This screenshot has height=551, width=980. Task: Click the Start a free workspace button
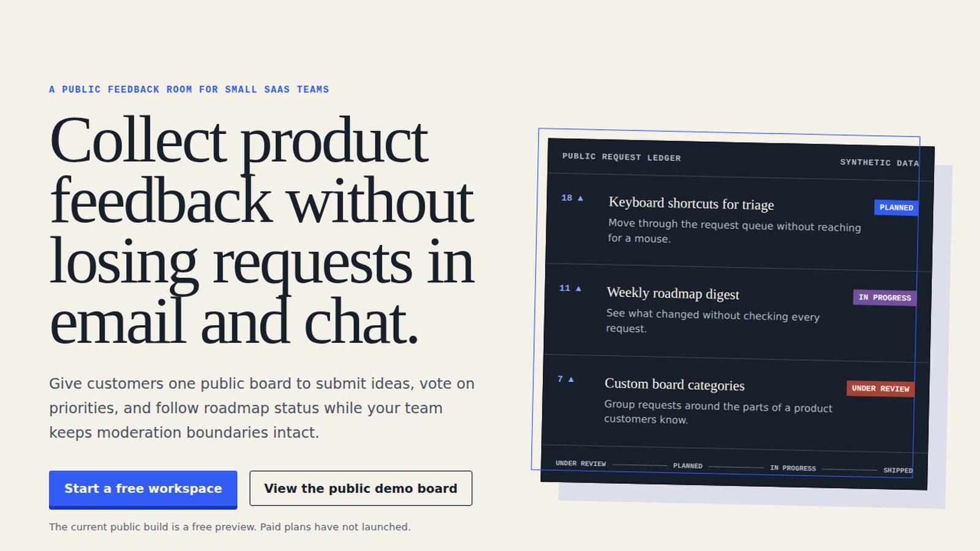point(143,489)
